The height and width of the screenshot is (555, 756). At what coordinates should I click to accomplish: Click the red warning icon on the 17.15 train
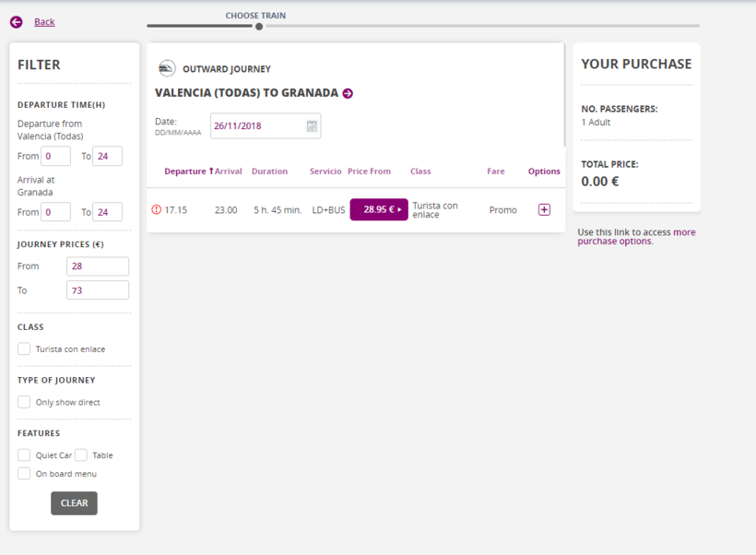(156, 210)
